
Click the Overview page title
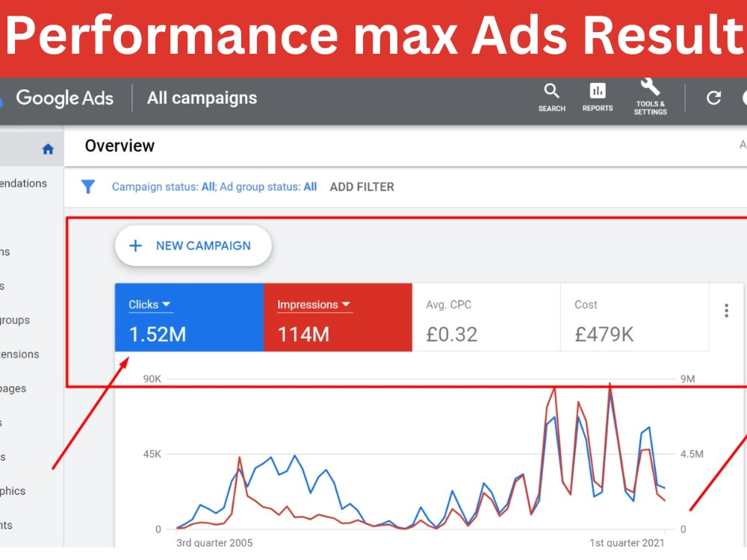[120, 146]
